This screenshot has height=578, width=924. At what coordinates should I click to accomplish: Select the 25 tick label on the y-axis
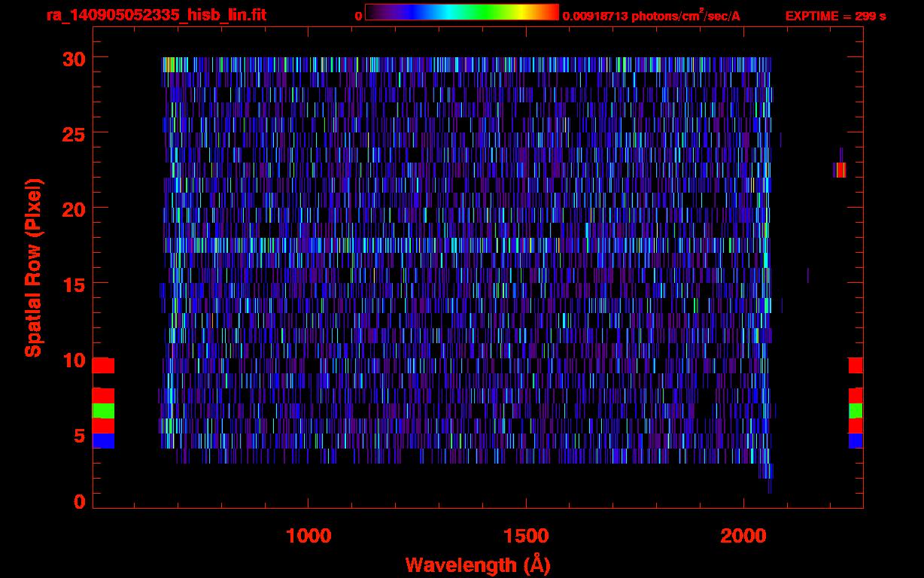(73, 133)
